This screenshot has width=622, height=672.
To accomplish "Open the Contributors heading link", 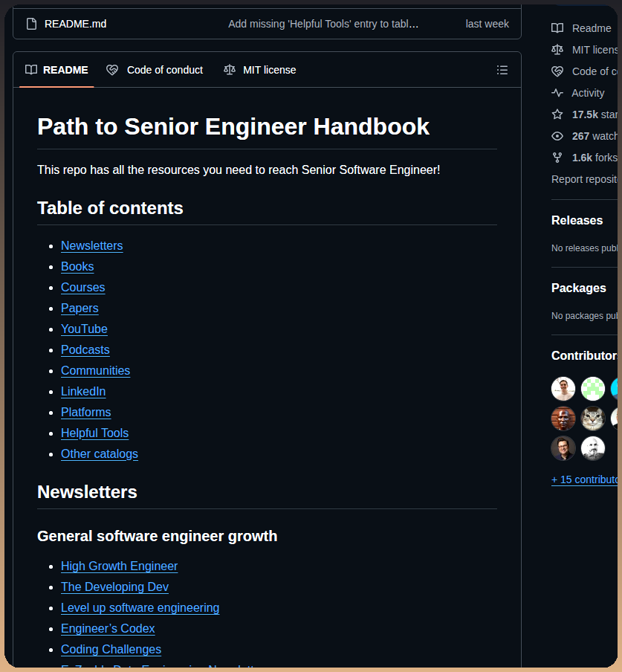I will 584,356.
